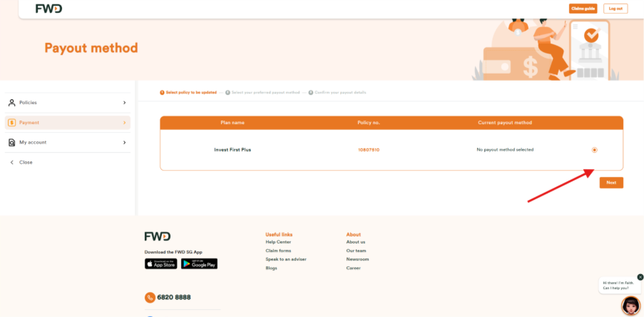Click the My account document icon

(11, 142)
